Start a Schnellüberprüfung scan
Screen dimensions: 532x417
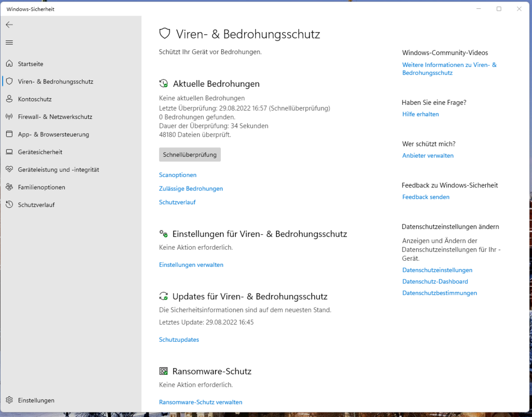pos(190,154)
